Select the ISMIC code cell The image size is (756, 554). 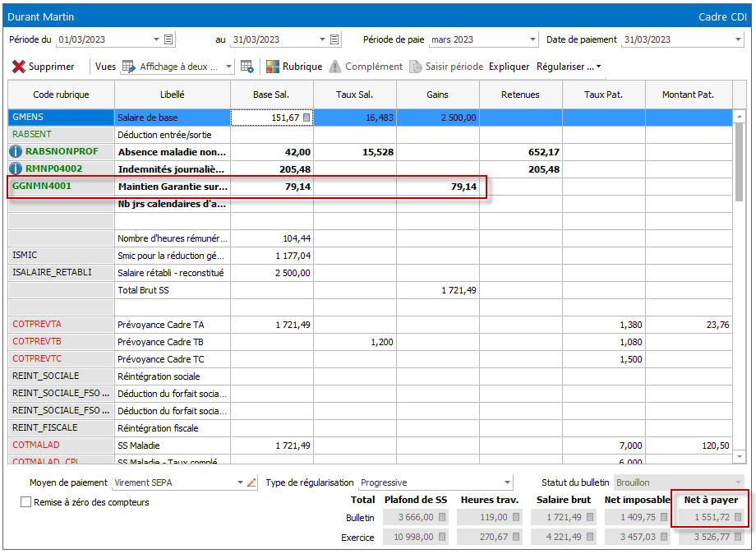pos(61,255)
